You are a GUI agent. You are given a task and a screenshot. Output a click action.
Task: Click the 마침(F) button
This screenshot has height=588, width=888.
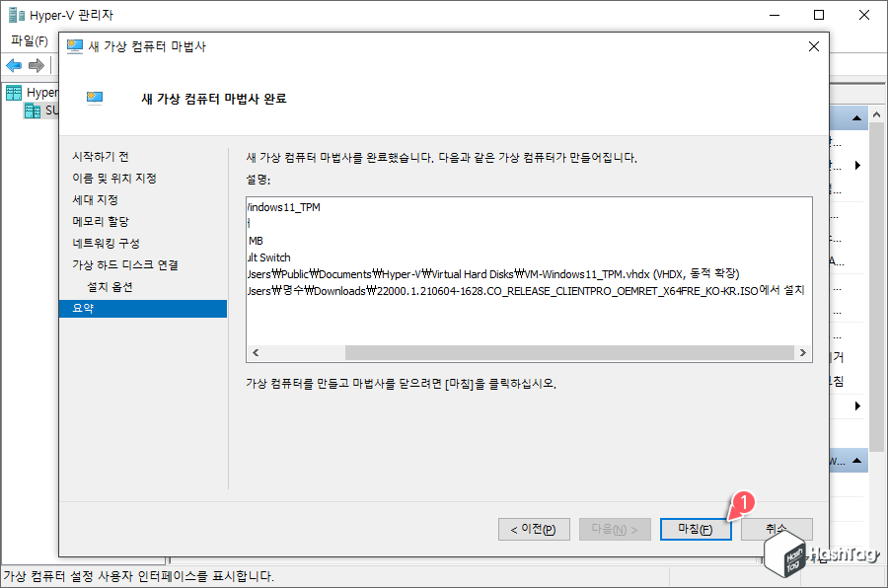(696, 529)
